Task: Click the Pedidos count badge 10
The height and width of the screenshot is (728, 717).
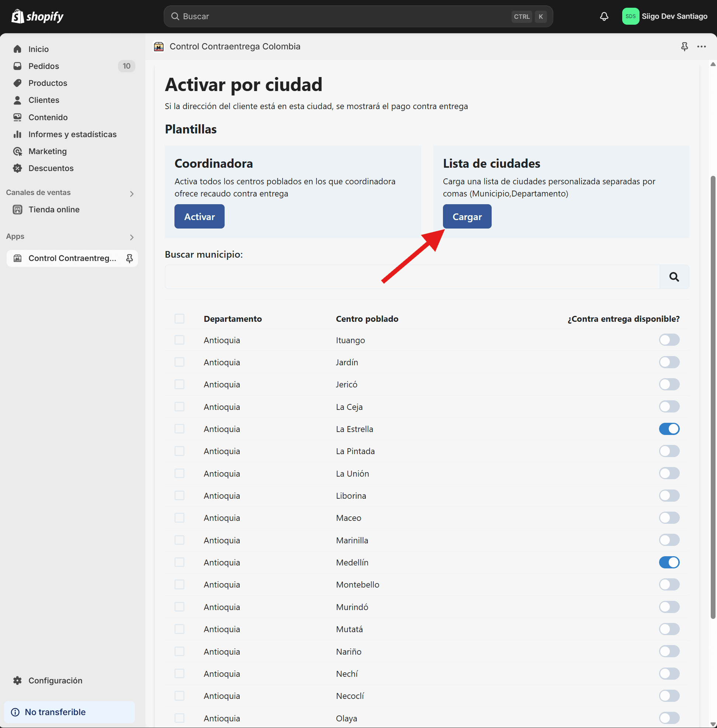Action: (127, 66)
